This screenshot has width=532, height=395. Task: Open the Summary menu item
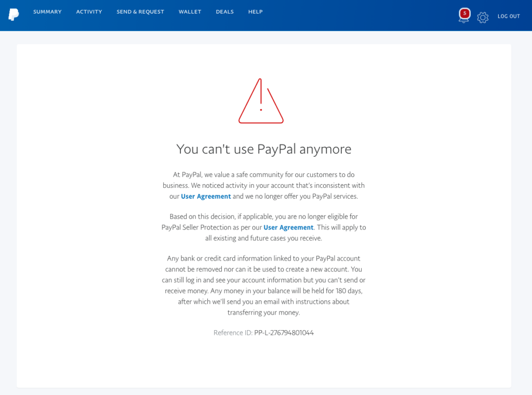click(47, 12)
